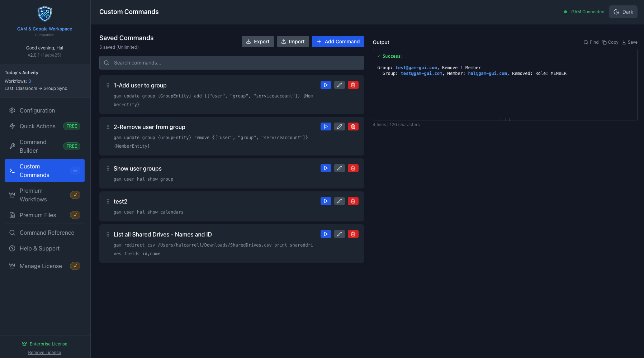Image resolution: width=644 pixels, height=358 pixels.
Task: Click the Workflows count 3 link
Action: click(30, 81)
